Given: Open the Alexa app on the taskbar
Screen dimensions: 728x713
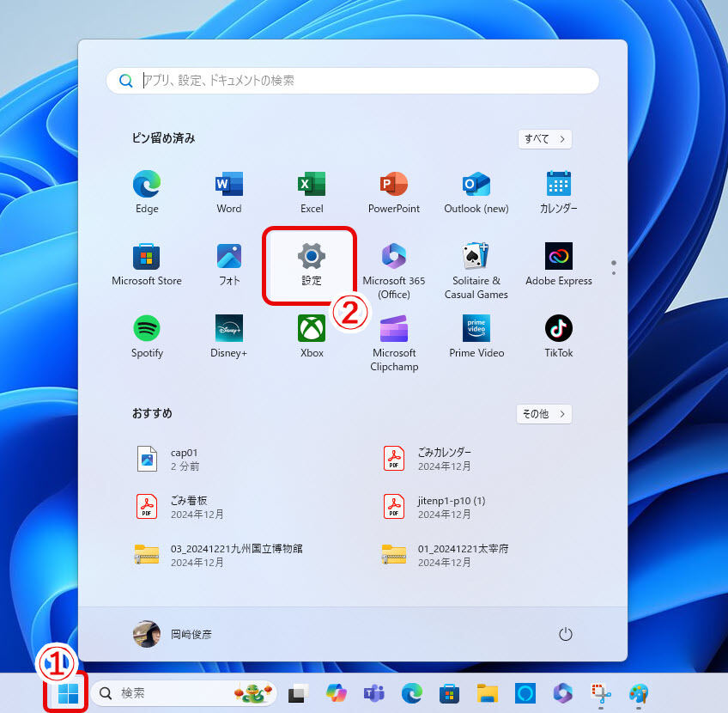Looking at the screenshot, I should (525, 693).
